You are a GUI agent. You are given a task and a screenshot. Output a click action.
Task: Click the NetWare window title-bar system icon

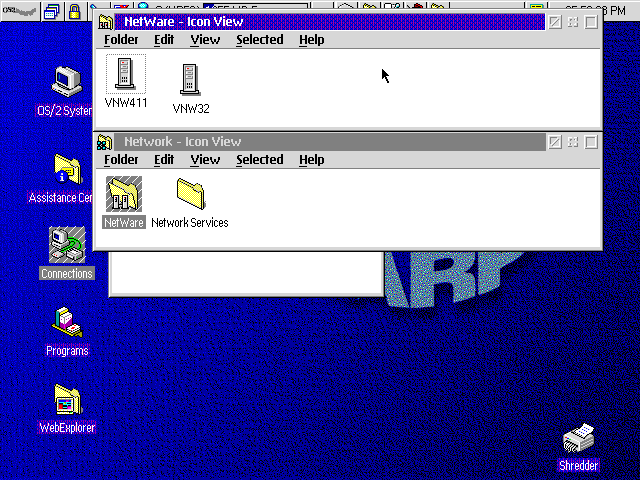[x=105, y=22]
